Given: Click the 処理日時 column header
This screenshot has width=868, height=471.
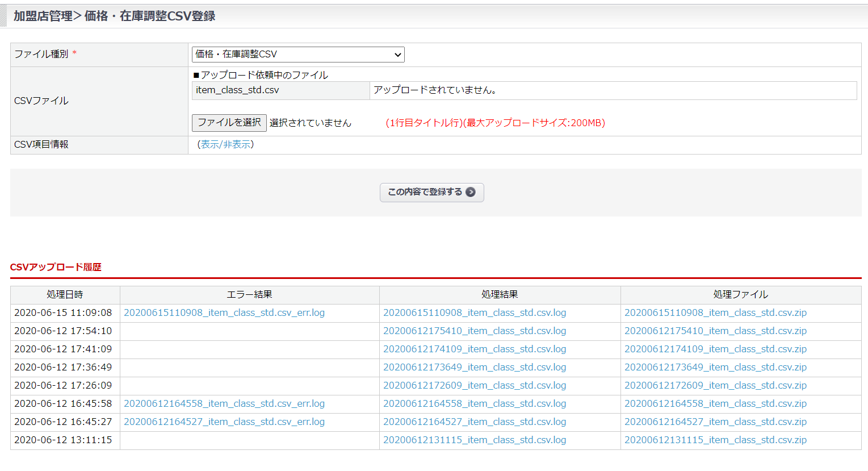Looking at the screenshot, I should pos(65,294).
